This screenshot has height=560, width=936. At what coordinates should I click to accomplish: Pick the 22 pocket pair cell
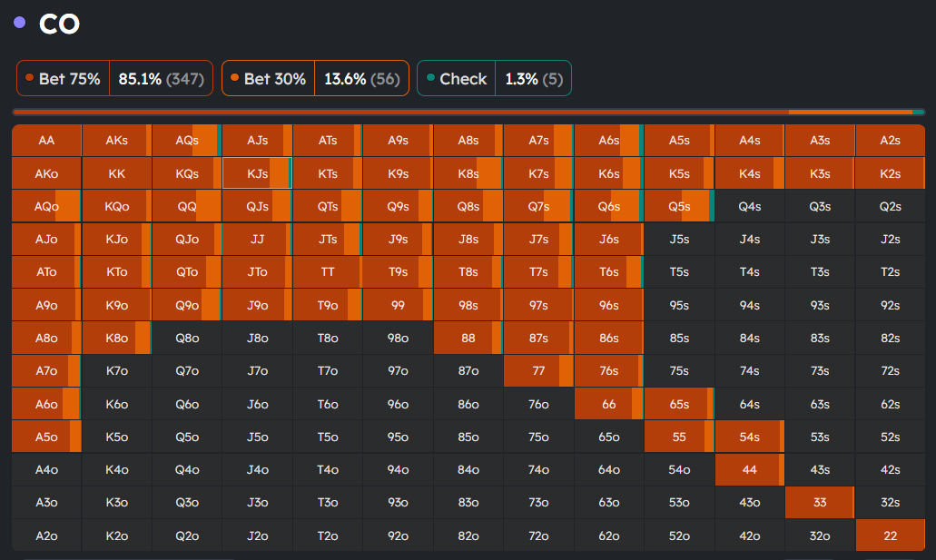click(890, 535)
